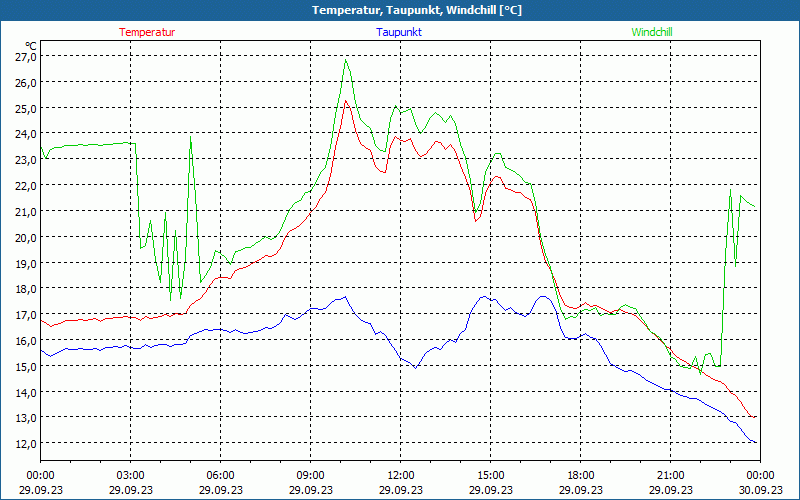Click the 13,0 y-axis value
The image size is (800, 500).
coord(26,418)
